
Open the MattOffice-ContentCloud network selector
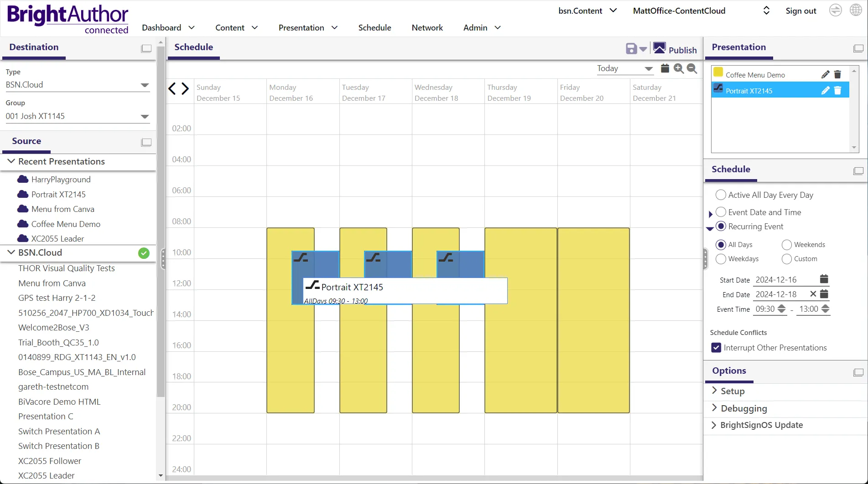(x=702, y=10)
